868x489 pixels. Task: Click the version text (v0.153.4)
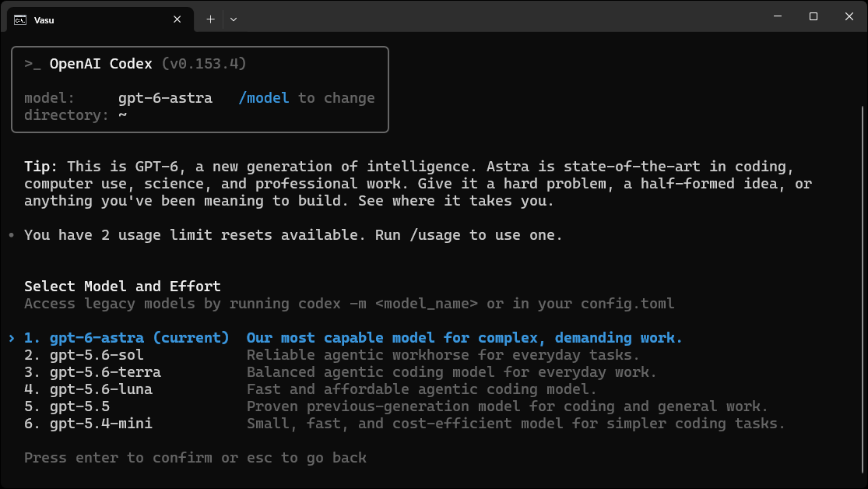coord(204,64)
